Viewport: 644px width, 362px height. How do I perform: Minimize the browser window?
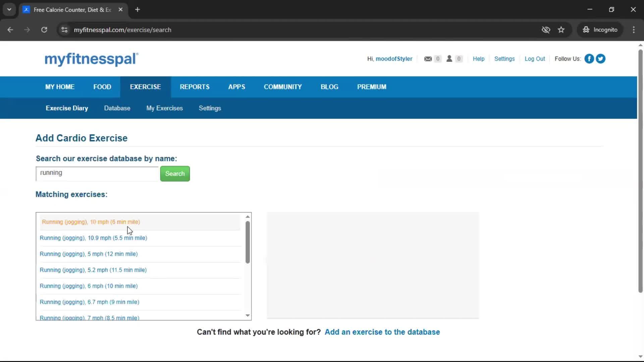click(x=590, y=9)
